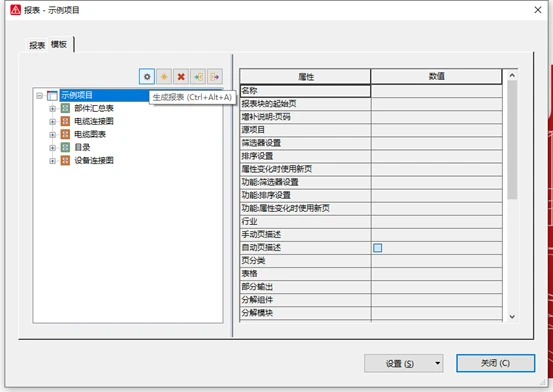The width and height of the screenshot is (553, 392).
Task: Click the icon beside 电缆连接图
Action: [x=65, y=121]
